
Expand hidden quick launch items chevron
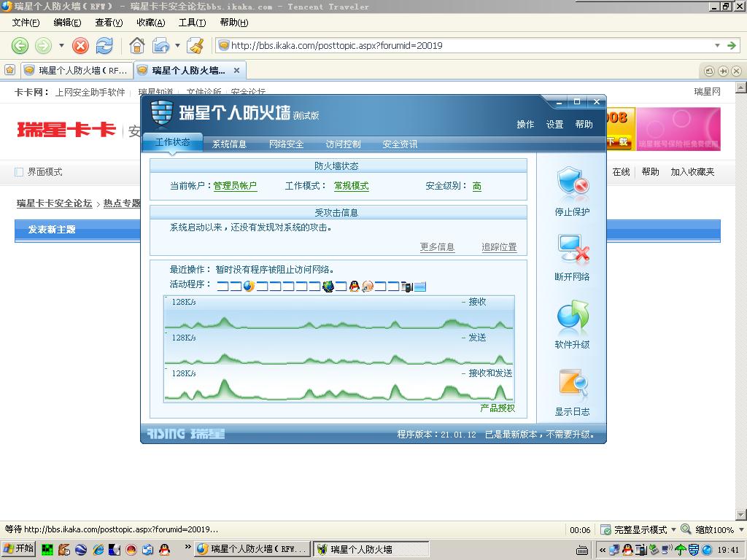tap(187, 547)
